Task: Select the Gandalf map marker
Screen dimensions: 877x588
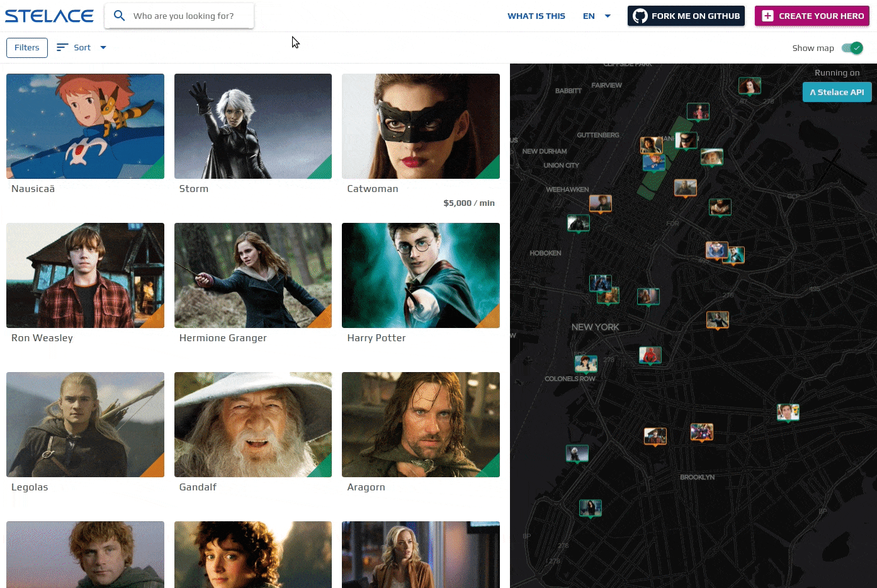Action: (x=712, y=156)
